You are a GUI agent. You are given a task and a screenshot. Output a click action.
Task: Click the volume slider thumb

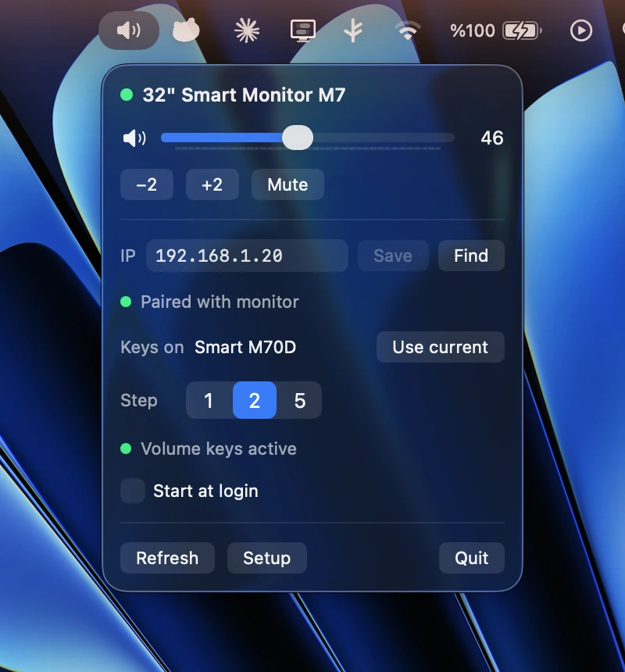pos(298,138)
